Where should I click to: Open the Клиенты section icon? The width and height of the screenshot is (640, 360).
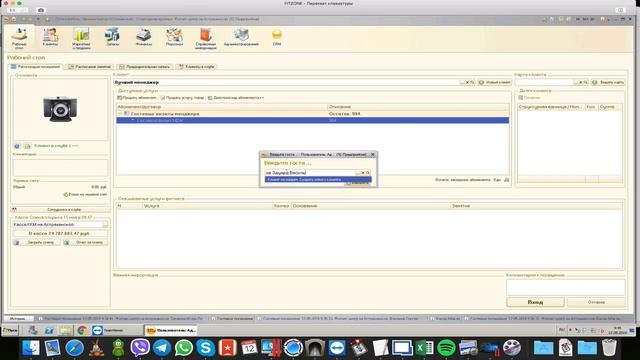click(50, 37)
